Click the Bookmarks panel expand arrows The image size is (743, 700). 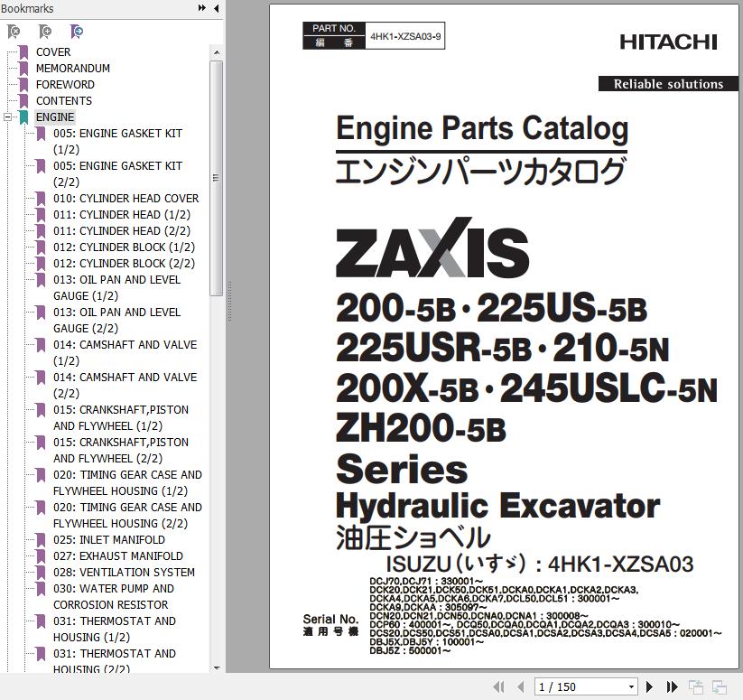point(202,8)
